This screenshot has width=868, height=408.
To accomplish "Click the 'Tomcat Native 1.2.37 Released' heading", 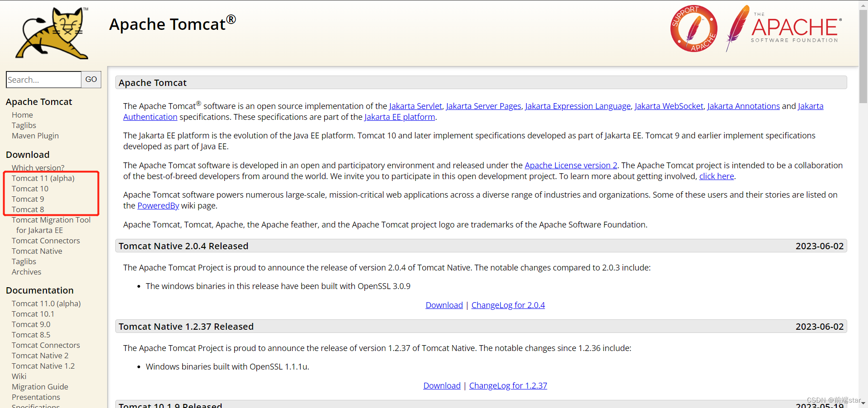I will point(186,327).
